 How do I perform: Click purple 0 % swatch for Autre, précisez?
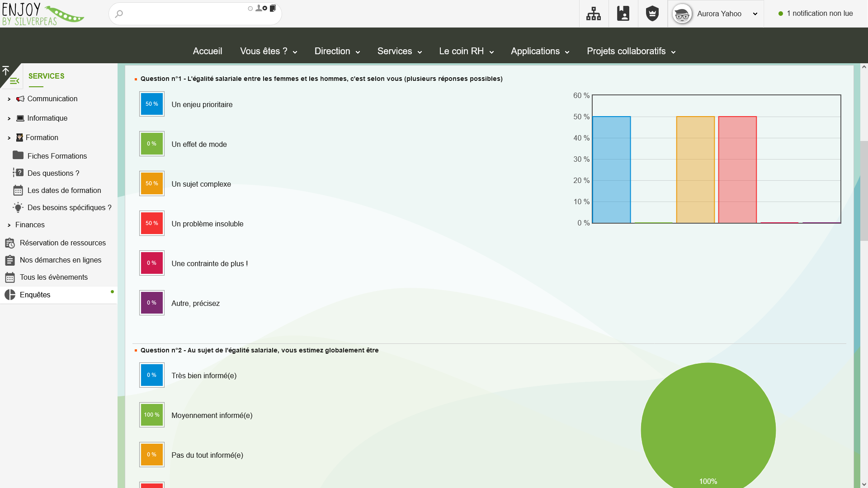(152, 303)
